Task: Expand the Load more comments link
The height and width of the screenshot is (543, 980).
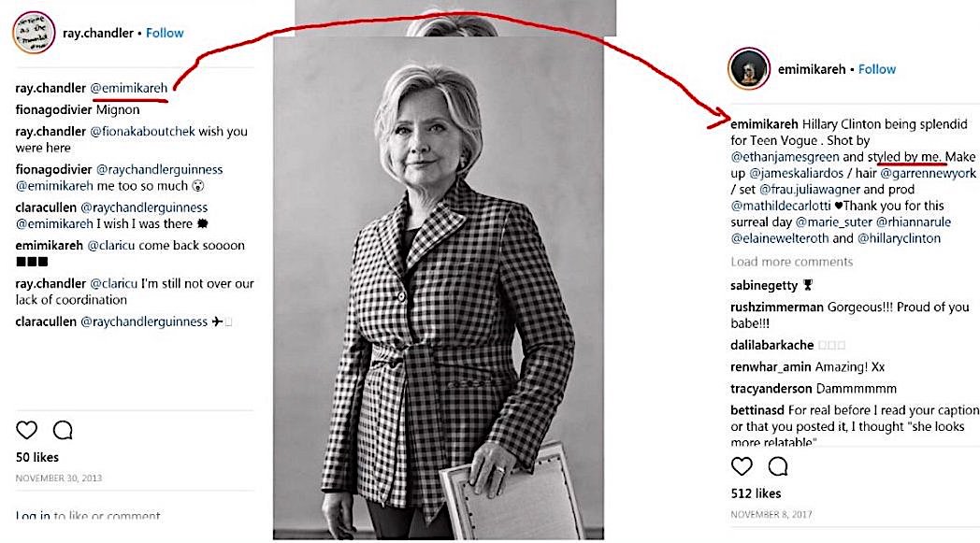Action: point(791,262)
